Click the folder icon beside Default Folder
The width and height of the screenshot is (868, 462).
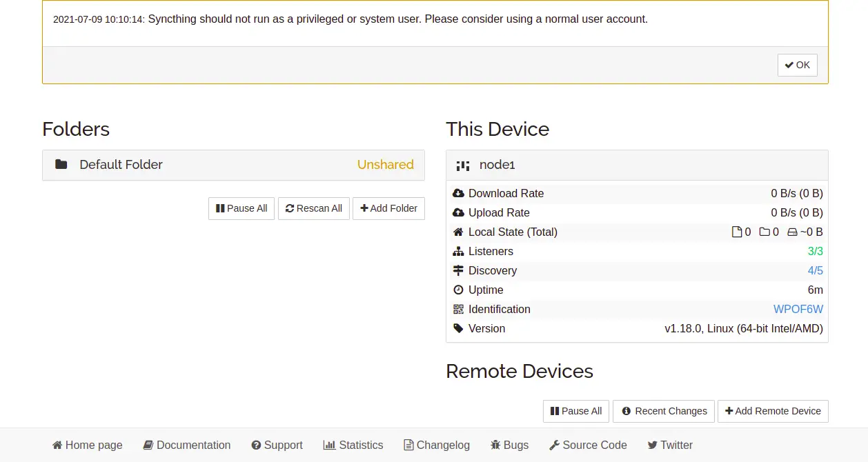coord(61,165)
